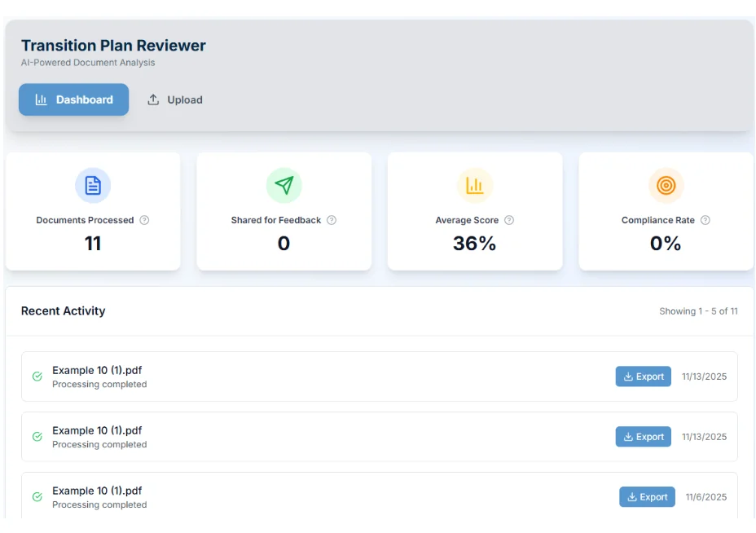Switch to the Upload tab
This screenshot has width=756, height=533.
point(175,100)
